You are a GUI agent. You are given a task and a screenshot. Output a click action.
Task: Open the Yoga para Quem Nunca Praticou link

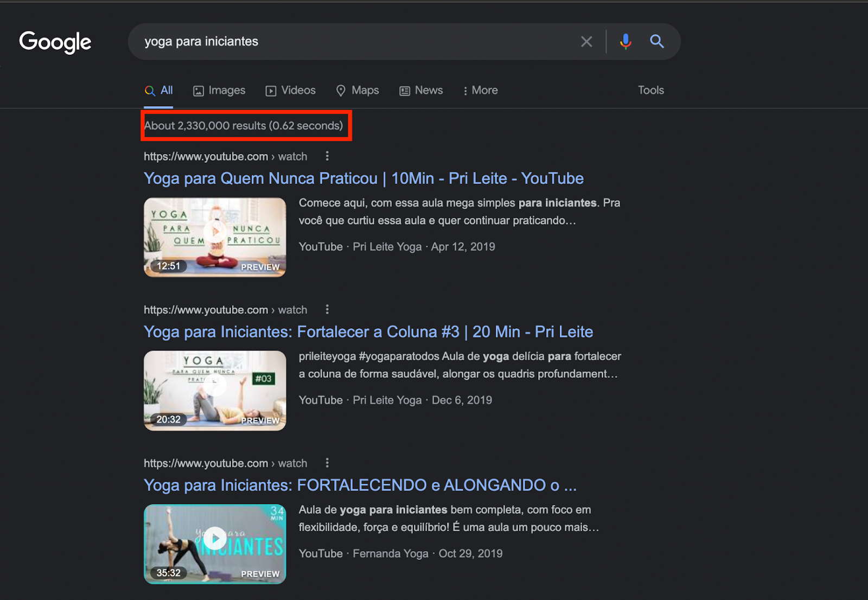pos(363,178)
